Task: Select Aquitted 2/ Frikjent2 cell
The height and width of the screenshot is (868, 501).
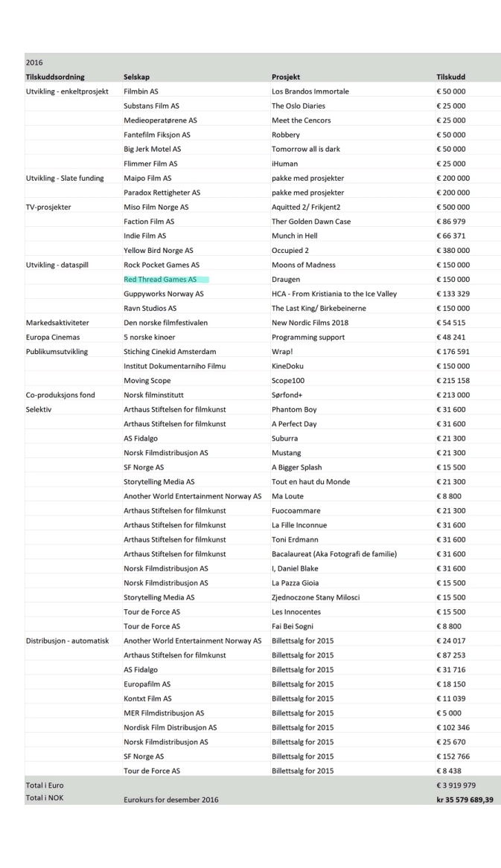Action: coord(306,207)
